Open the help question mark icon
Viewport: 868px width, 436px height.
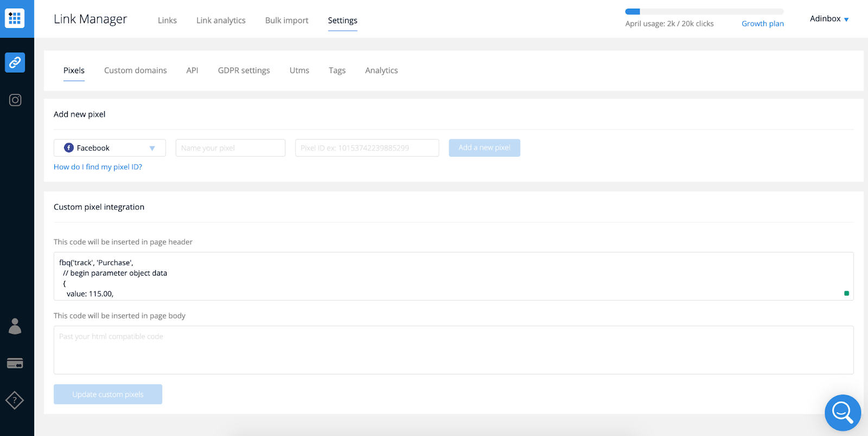[15, 401]
